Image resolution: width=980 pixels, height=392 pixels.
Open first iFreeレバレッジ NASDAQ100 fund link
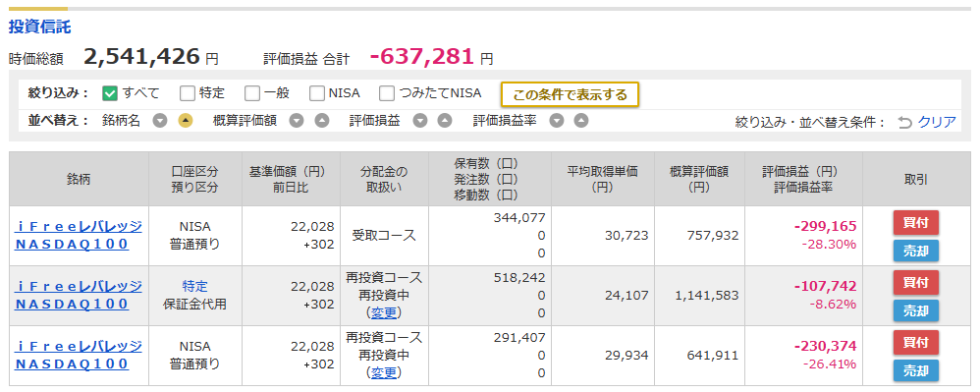click(79, 235)
